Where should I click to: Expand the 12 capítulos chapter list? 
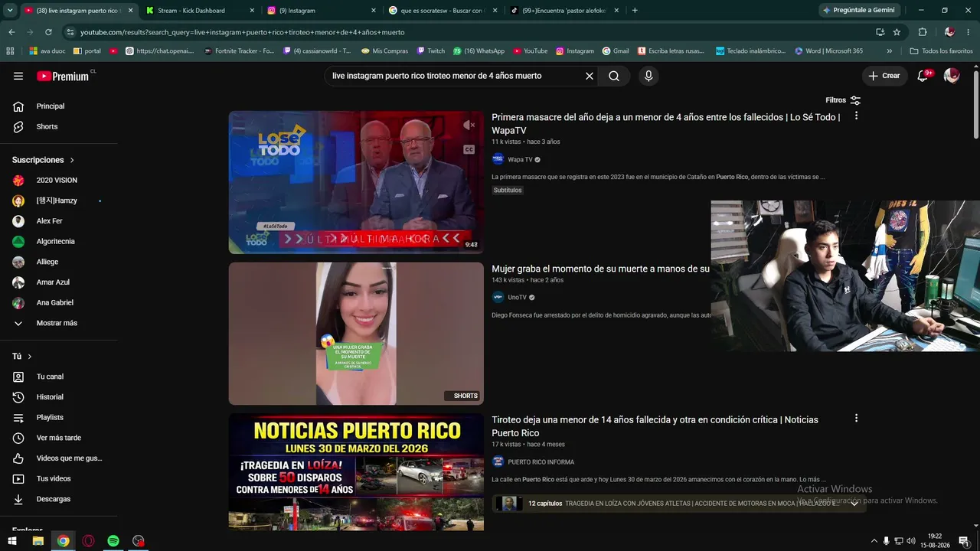(854, 504)
